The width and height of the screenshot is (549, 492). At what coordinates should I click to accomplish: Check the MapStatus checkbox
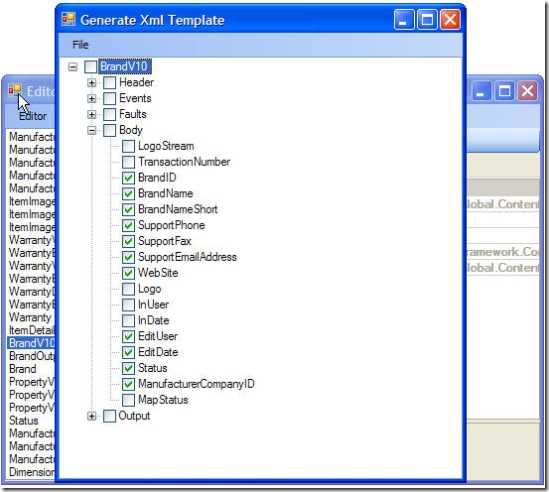[128, 400]
